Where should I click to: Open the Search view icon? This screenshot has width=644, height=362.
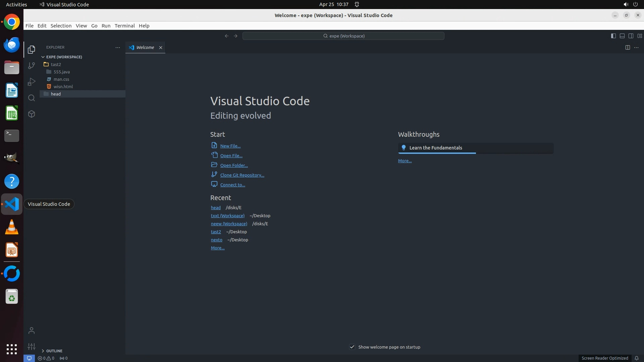[32, 98]
